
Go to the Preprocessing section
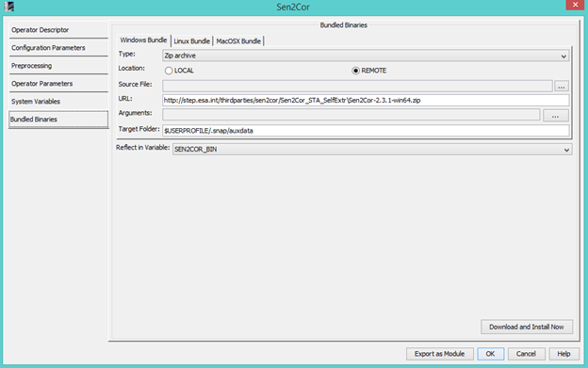pyautogui.click(x=58, y=66)
